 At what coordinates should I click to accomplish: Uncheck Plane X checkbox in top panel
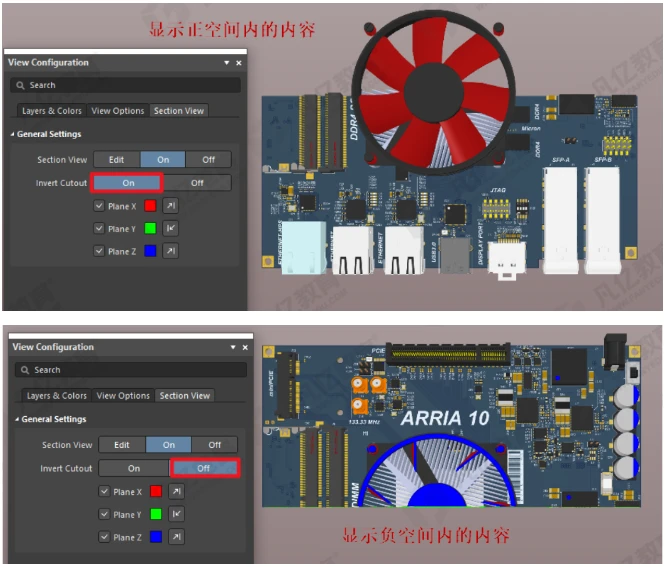tap(99, 206)
